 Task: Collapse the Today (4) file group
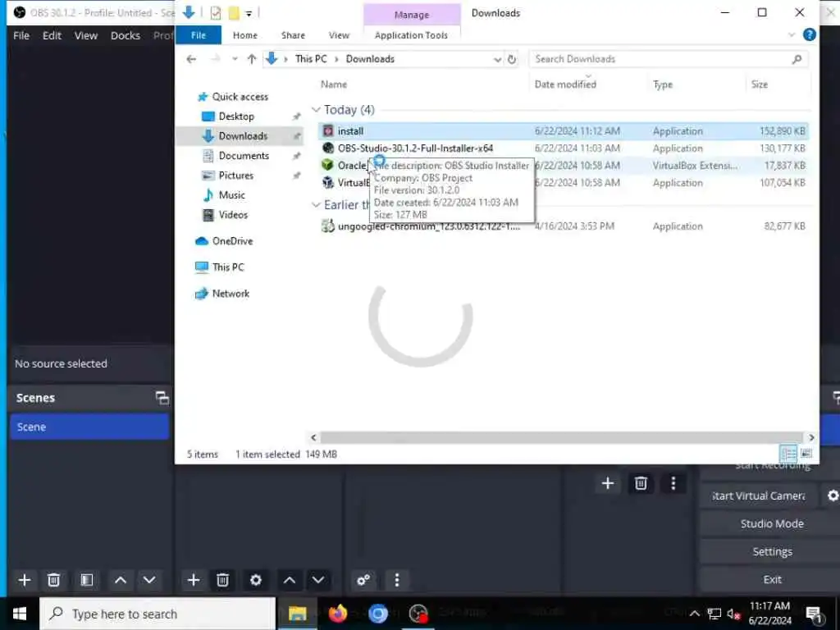click(x=316, y=110)
